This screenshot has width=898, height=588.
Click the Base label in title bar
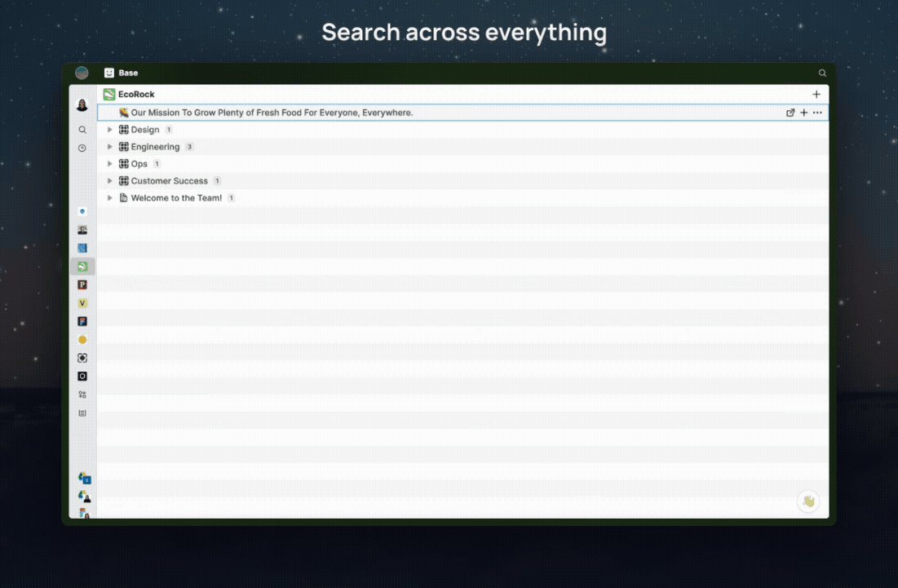point(128,73)
